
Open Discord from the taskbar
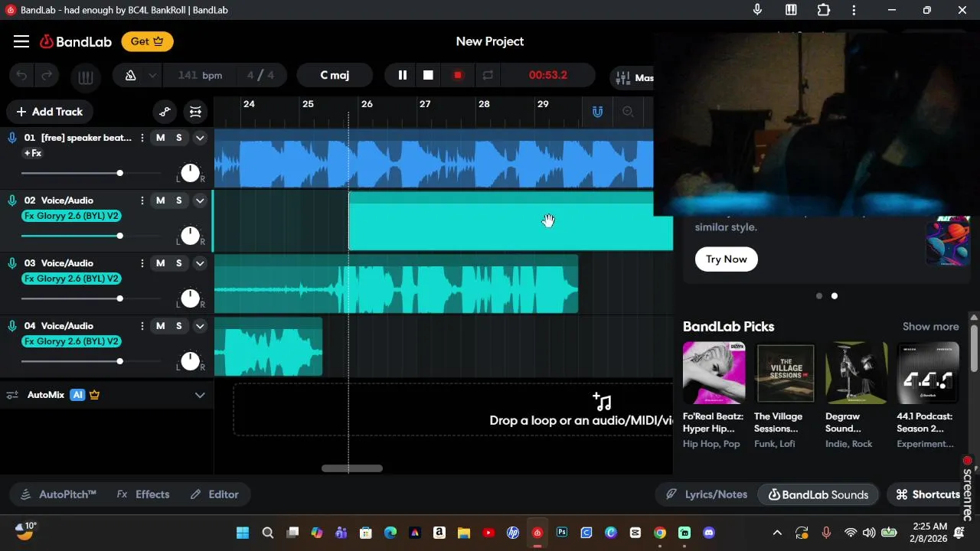click(709, 533)
